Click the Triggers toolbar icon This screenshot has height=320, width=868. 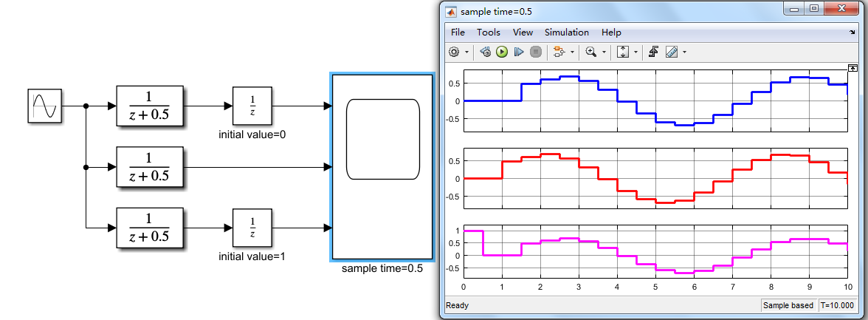(x=653, y=52)
